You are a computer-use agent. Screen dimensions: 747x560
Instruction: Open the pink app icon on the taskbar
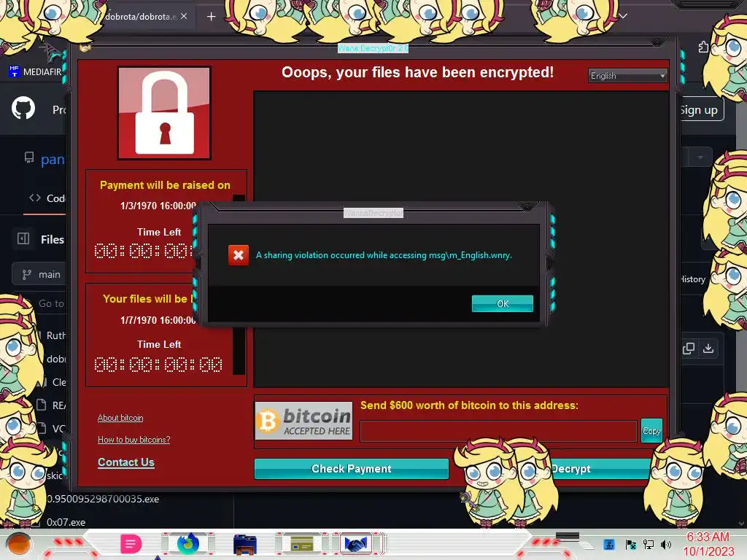click(131, 544)
